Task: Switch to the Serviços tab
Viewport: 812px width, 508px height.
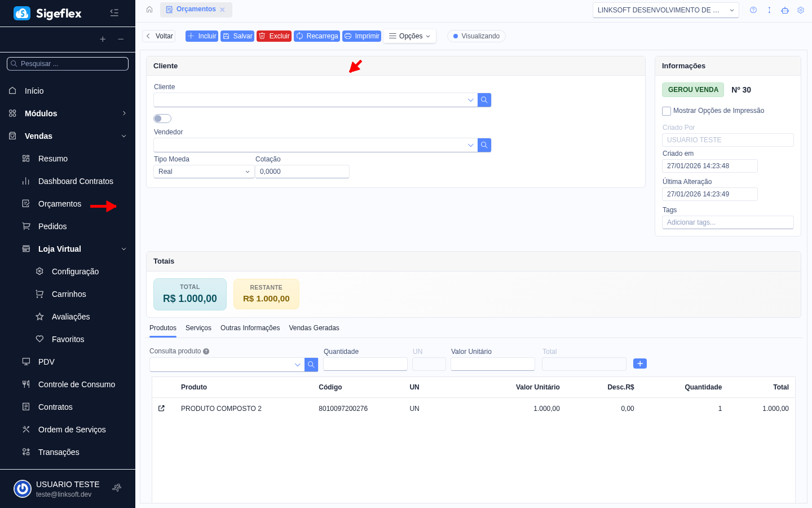Action: (198, 328)
